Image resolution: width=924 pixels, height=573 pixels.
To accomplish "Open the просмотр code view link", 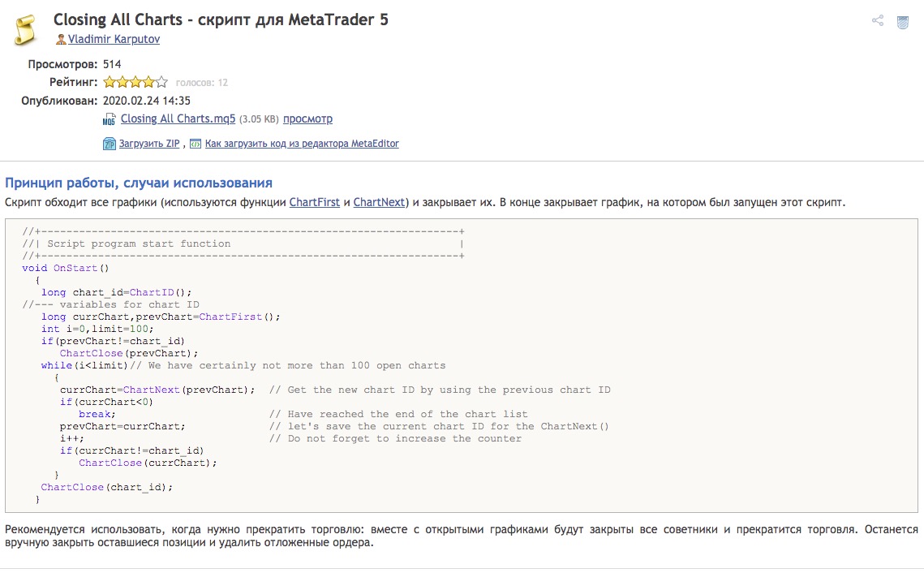I will pos(307,118).
